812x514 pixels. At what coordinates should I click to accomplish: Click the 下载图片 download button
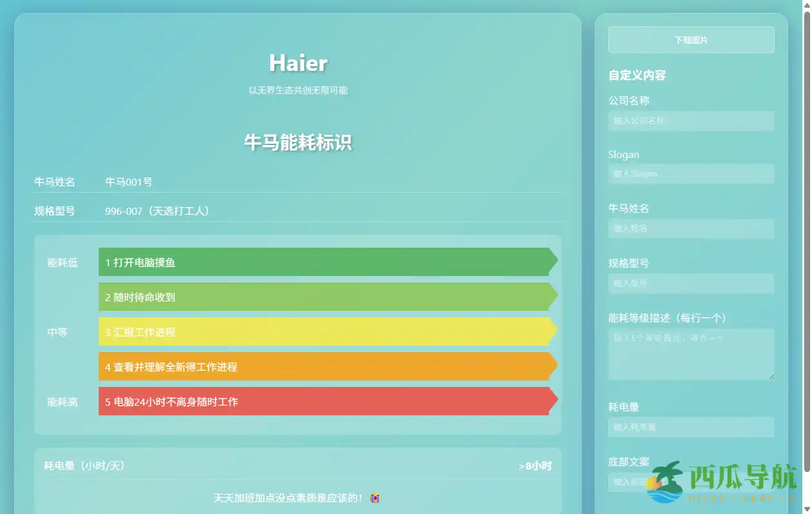[691, 39]
